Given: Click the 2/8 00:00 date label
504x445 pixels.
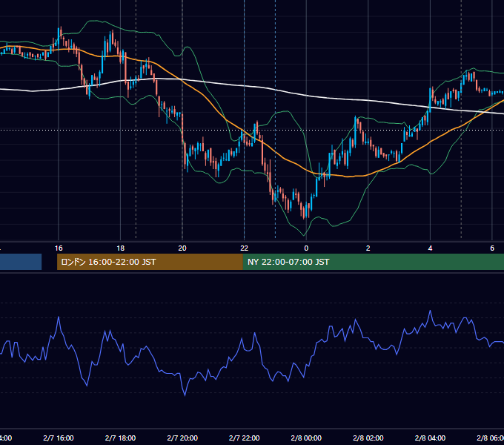Looking at the screenshot, I should 306,438.
